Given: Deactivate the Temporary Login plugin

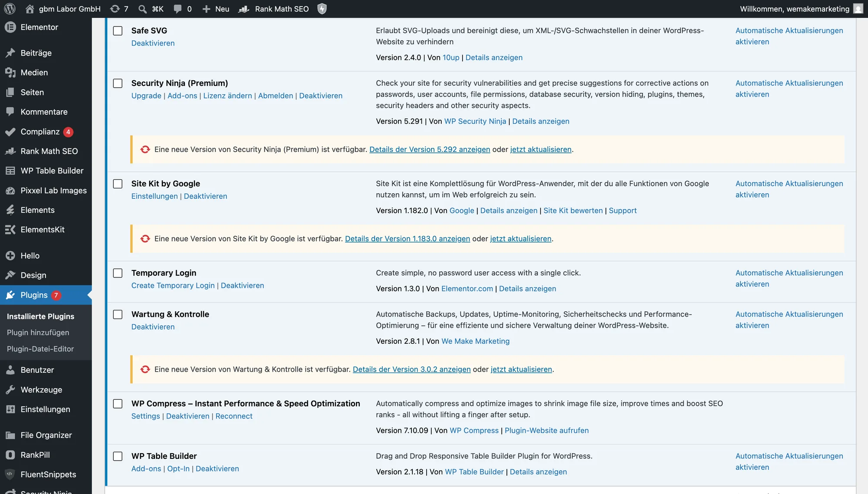Looking at the screenshot, I should (x=242, y=286).
